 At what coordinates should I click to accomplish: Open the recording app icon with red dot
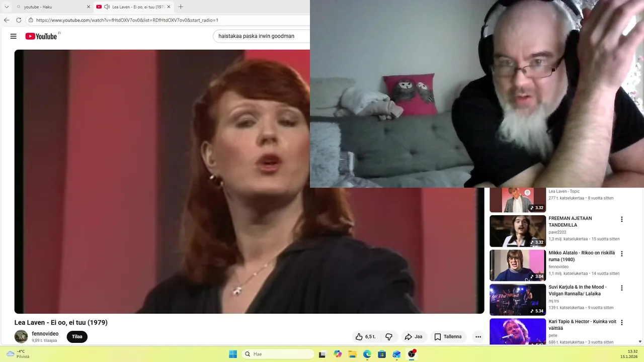click(412, 354)
